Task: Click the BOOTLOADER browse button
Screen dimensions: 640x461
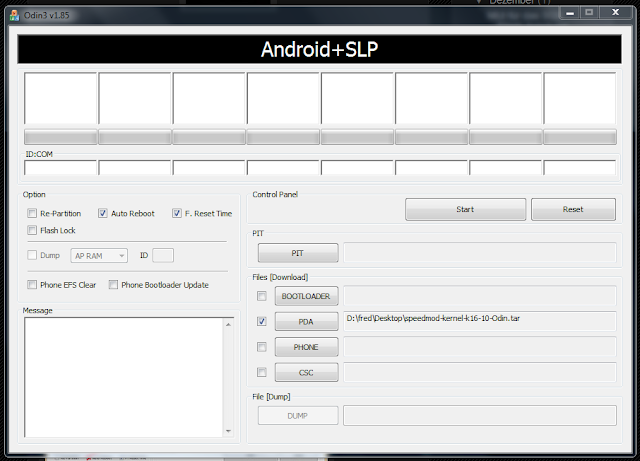Action: click(307, 296)
